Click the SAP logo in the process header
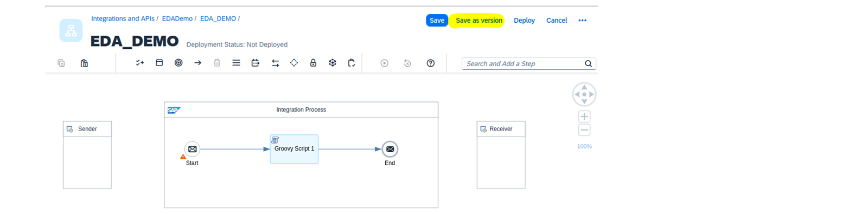This screenshot has height=214, width=868. pos(174,110)
